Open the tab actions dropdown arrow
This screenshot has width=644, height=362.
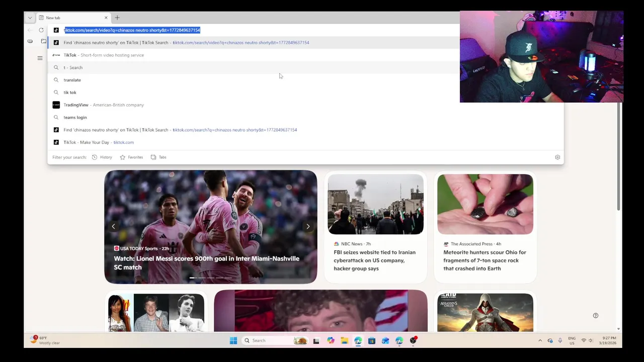(30, 18)
